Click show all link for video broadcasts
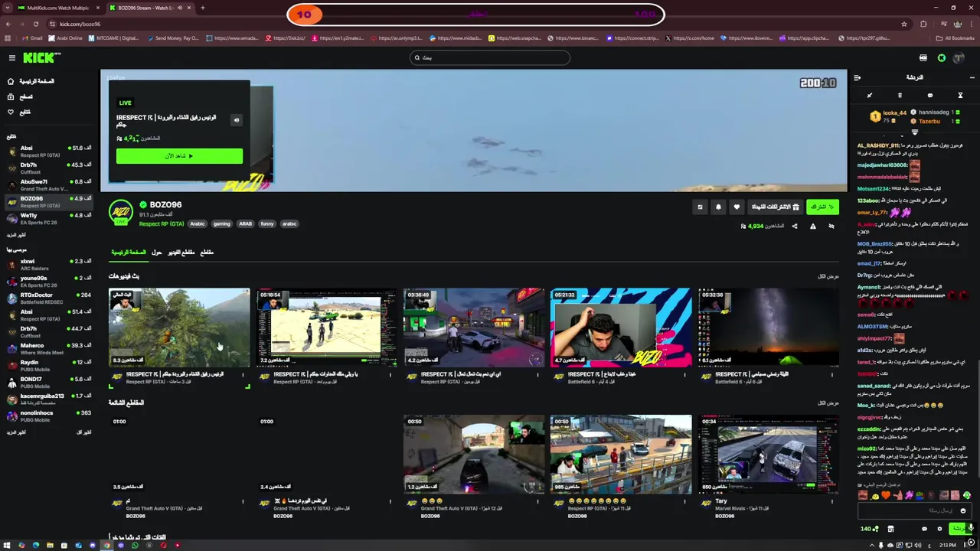Viewport: 980px width, 551px height. tap(828, 276)
